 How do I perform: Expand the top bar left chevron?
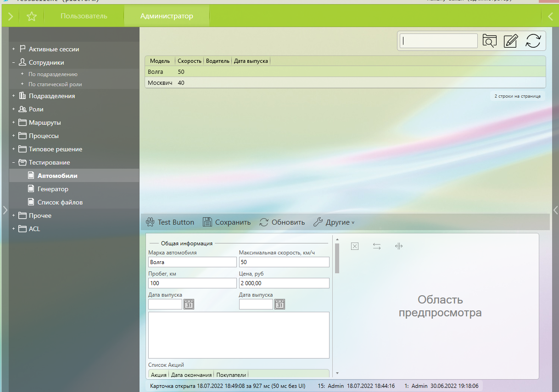coord(11,17)
